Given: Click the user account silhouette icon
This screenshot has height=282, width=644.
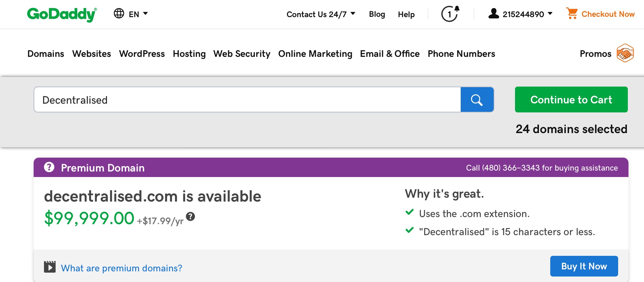Looking at the screenshot, I should 494,14.
